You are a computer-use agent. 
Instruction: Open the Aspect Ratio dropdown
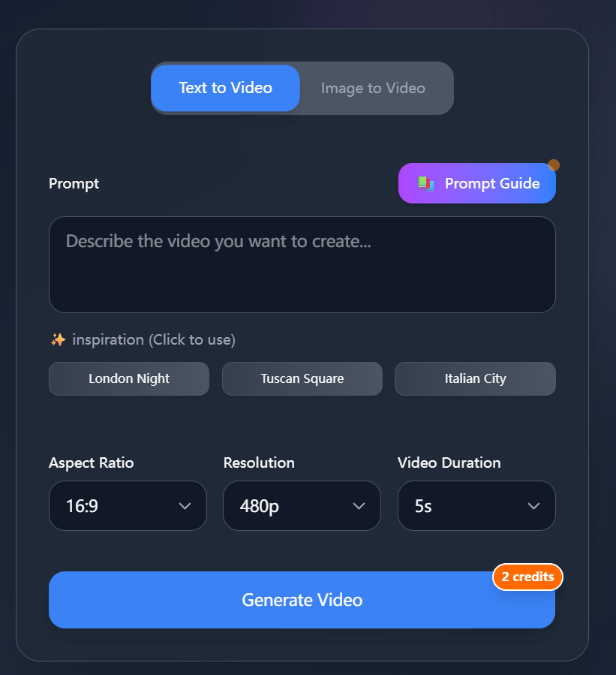coord(128,506)
